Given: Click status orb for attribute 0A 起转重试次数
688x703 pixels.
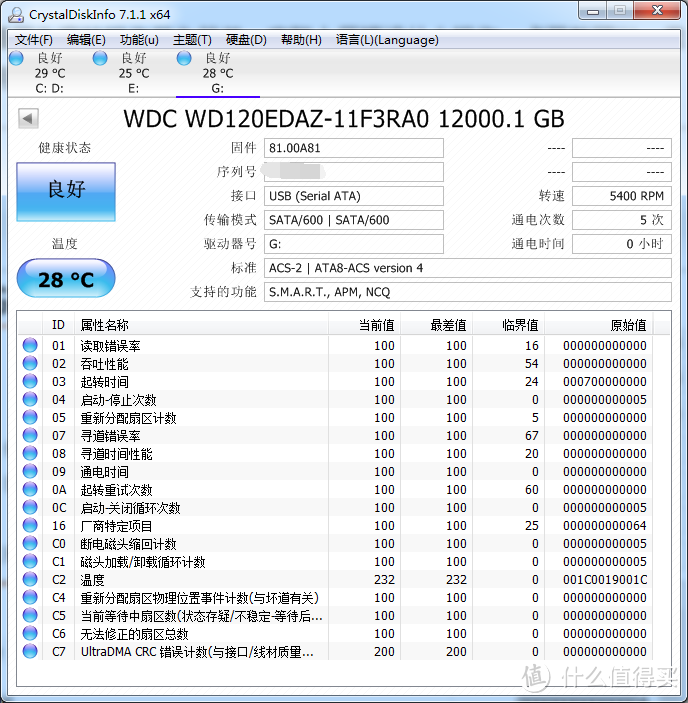Looking at the screenshot, I should click(30, 489).
